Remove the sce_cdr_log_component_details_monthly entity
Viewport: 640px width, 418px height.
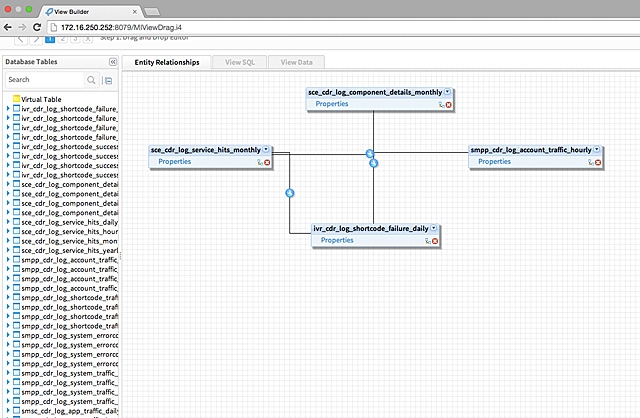tap(448, 104)
